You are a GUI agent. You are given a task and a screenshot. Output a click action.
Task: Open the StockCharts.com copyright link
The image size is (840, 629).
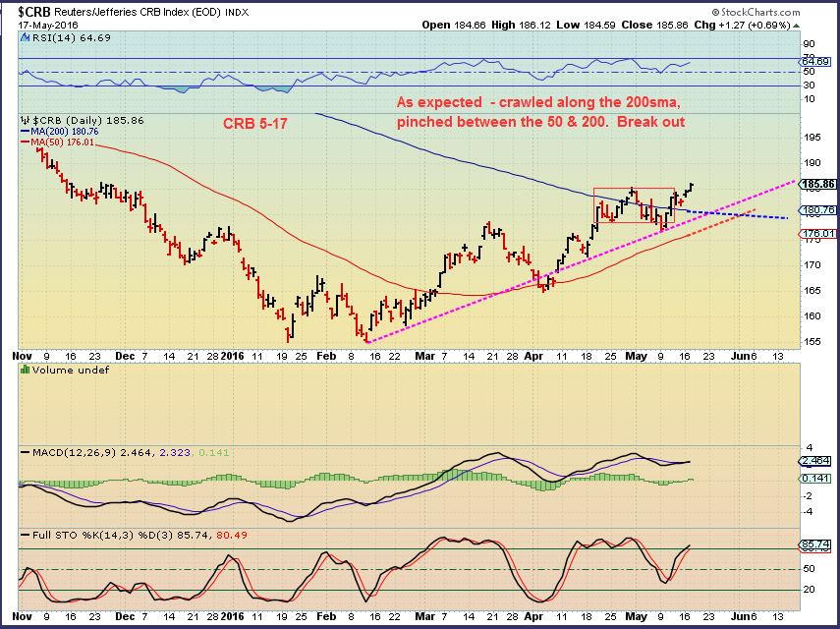(x=756, y=12)
